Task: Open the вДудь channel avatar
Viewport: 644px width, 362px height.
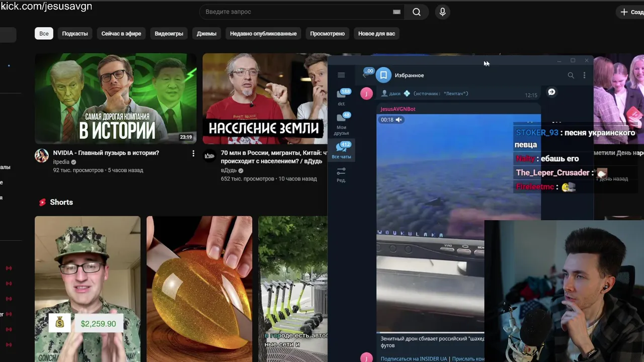Action: pyautogui.click(x=209, y=155)
